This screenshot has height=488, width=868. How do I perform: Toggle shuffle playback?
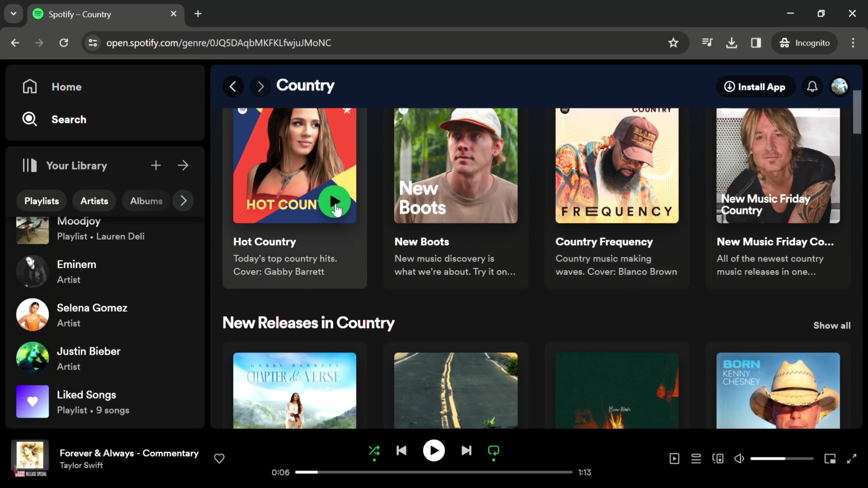click(374, 451)
